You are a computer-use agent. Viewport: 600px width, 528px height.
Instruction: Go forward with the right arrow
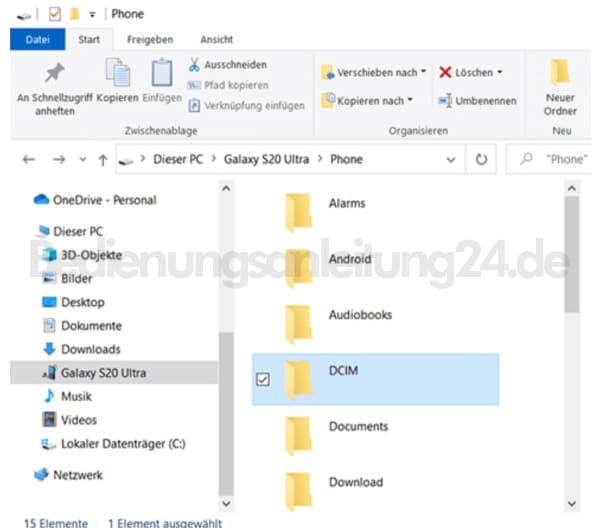[x=59, y=159]
